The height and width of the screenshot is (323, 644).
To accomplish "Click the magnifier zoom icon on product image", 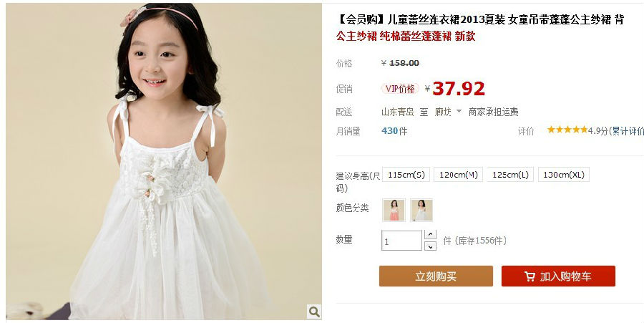I will tap(314, 312).
